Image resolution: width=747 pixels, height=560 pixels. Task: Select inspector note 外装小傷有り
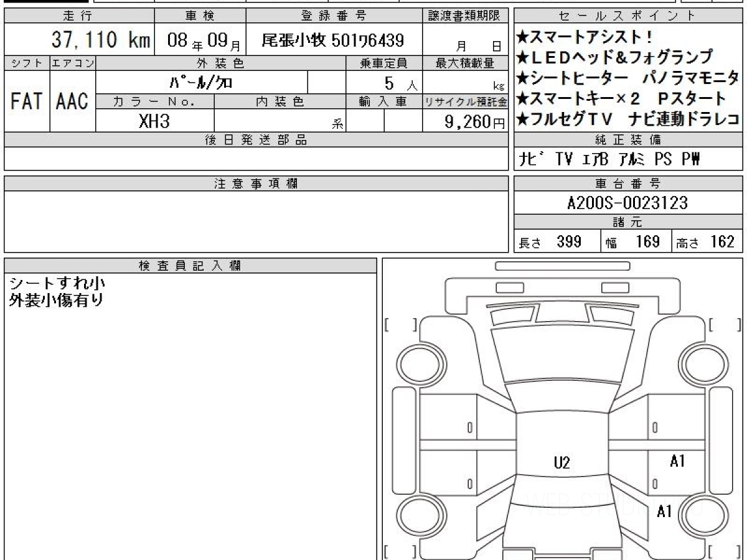(56, 300)
